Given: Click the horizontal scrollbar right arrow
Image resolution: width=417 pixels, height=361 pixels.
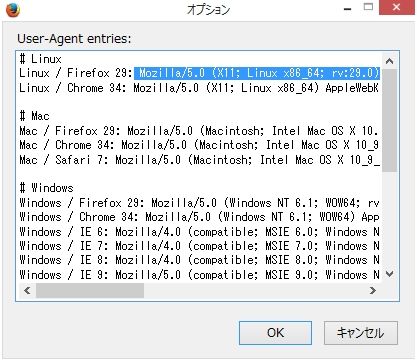Looking at the screenshot, I should pyautogui.click(x=373, y=291).
